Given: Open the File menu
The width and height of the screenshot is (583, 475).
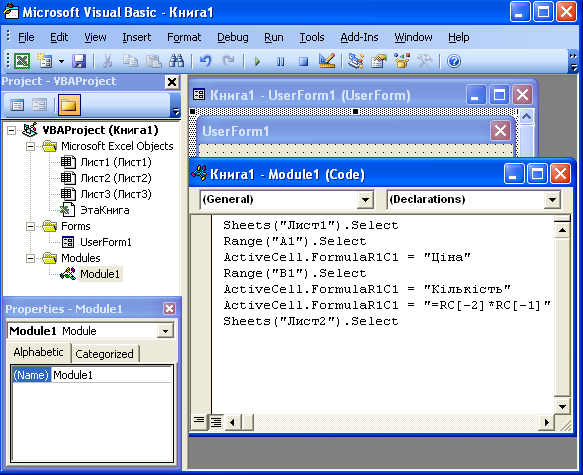Looking at the screenshot, I should tap(26, 37).
